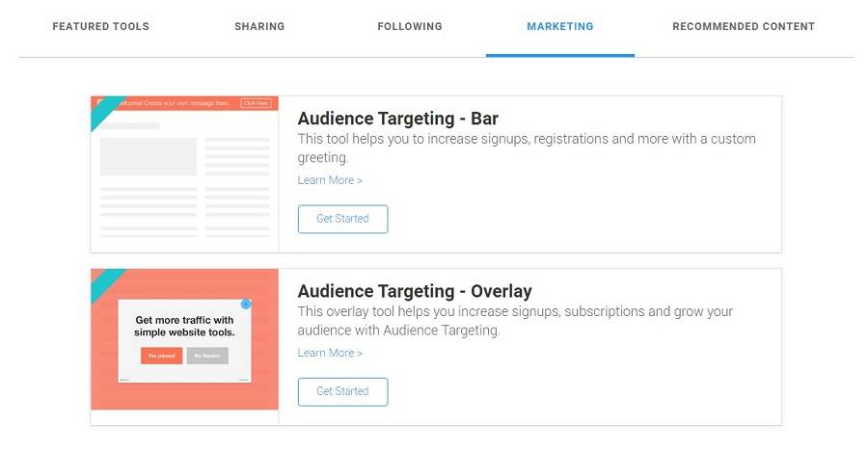Image resolution: width=868 pixels, height=452 pixels.
Task: Click the gray 'No thanks' button in preview
Action: coord(207,356)
